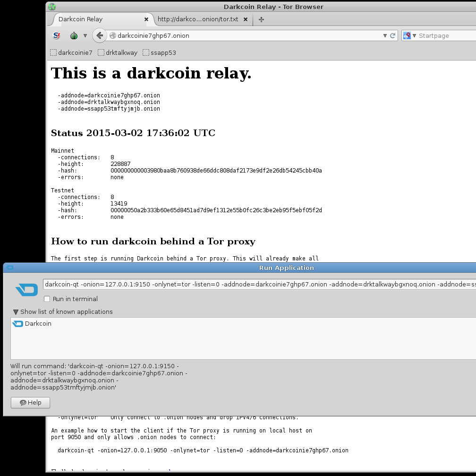476x476 pixels.
Task: Click the globe site identity icon
Action: click(x=112, y=35)
